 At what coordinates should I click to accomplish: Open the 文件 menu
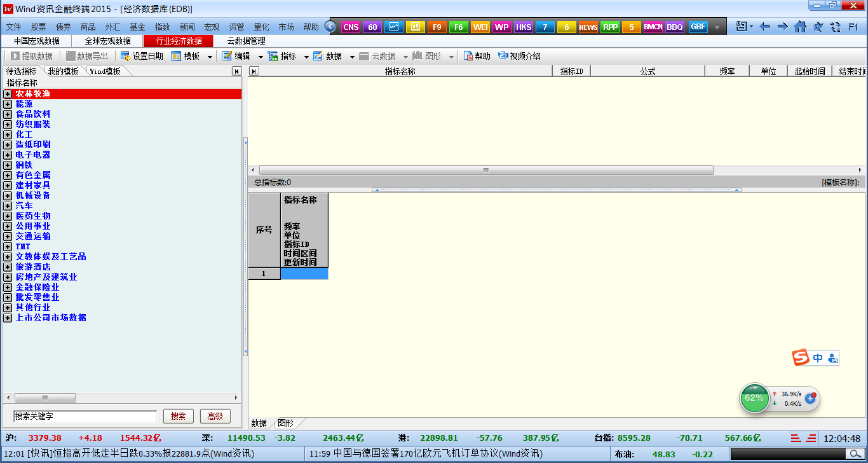(13, 27)
